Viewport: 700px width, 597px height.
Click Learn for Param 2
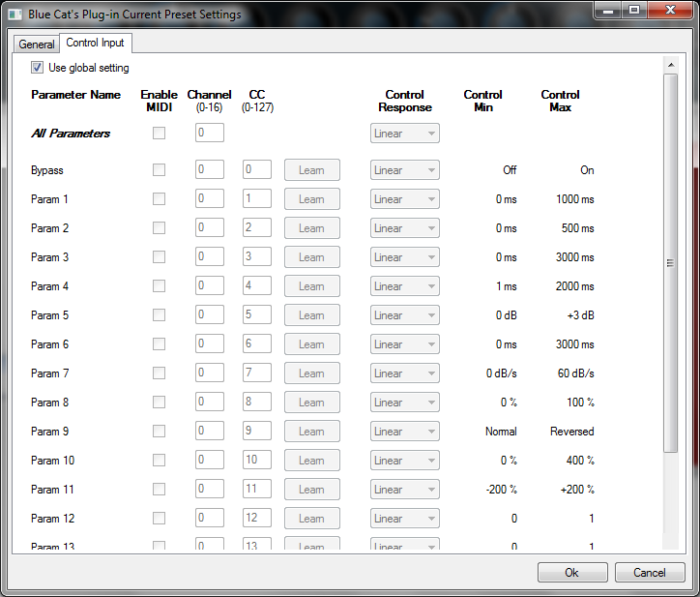click(312, 228)
